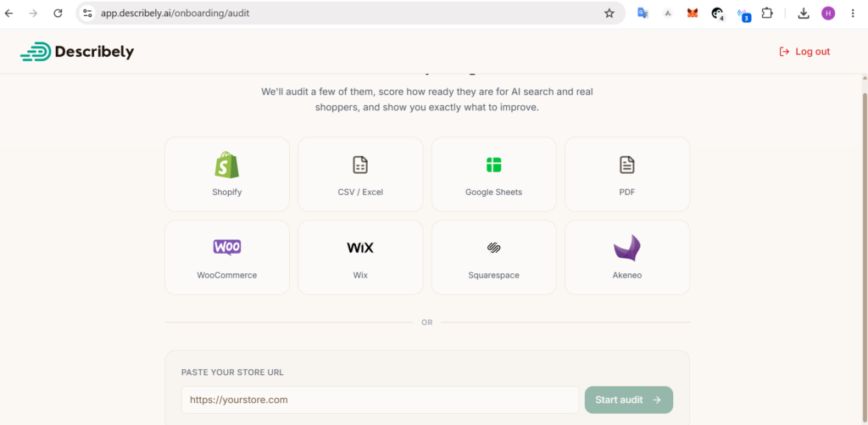The image size is (868, 425).
Task: Reload the page with the refresh icon
Action: (x=58, y=14)
